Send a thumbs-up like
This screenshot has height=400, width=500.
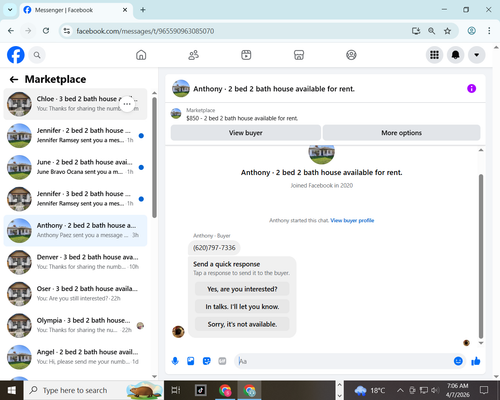(476, 361)
